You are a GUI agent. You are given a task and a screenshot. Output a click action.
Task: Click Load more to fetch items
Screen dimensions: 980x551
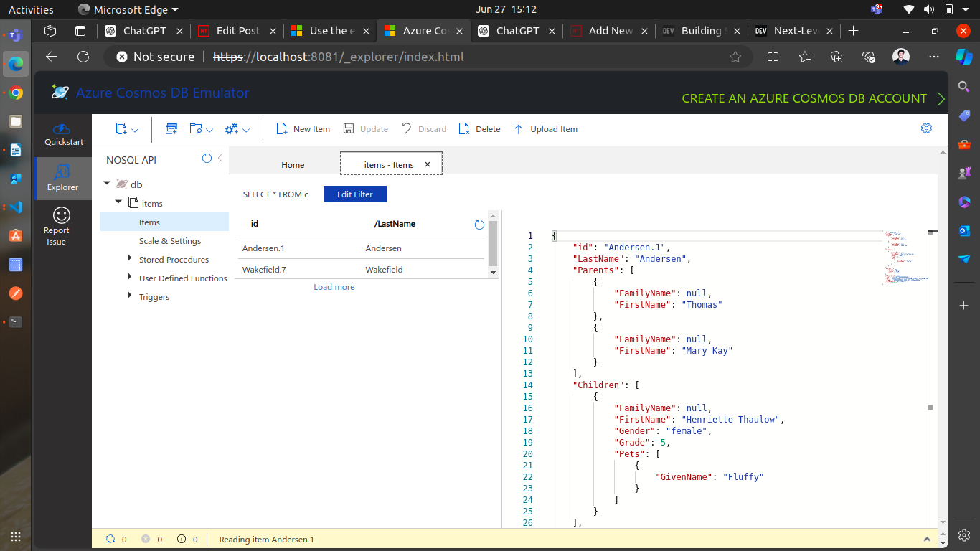(x=334, y=286)
